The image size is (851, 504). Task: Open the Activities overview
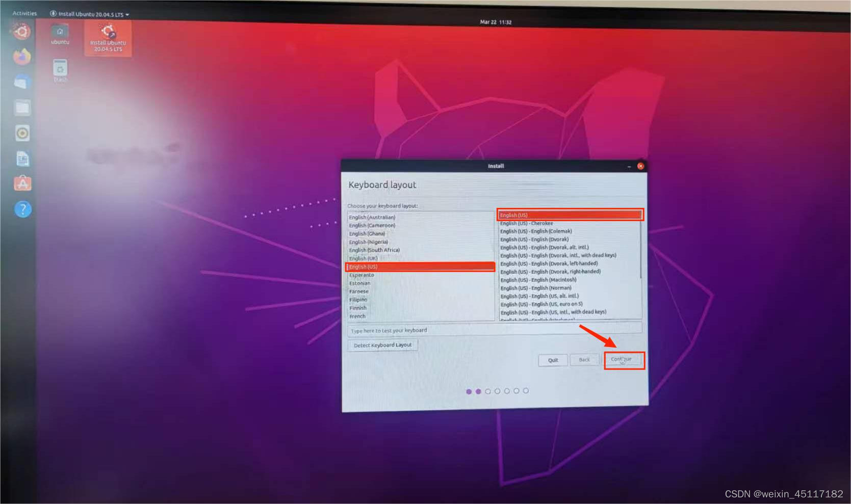click(x=24, y=13)
